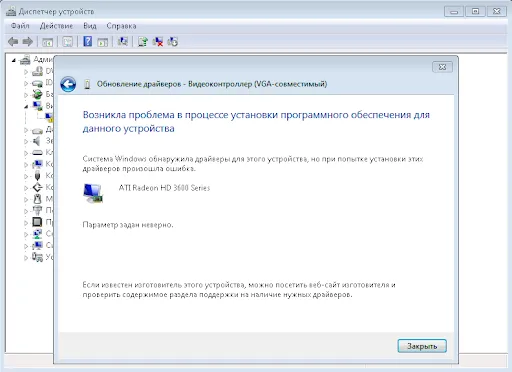This screenshot has width=512, height=372.
Task: Open Help via the blue question mark icon
Action: [88, 42]
